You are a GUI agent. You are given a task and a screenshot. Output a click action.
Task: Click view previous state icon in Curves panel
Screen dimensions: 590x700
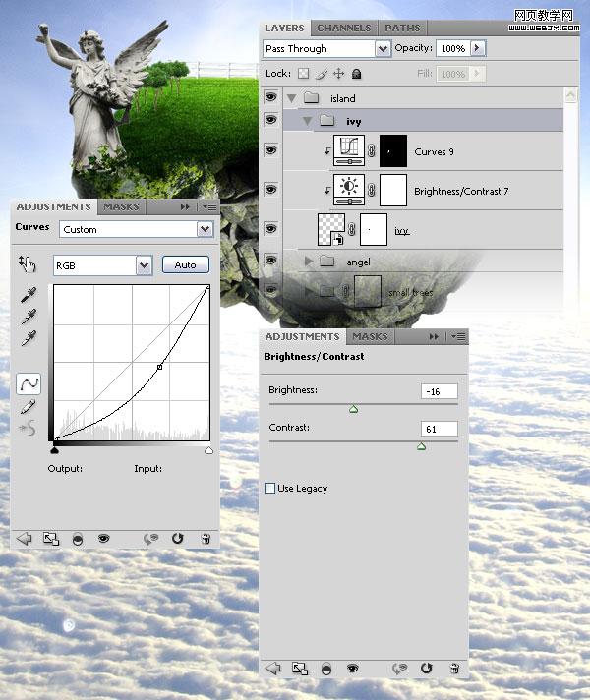coord(150,539)
